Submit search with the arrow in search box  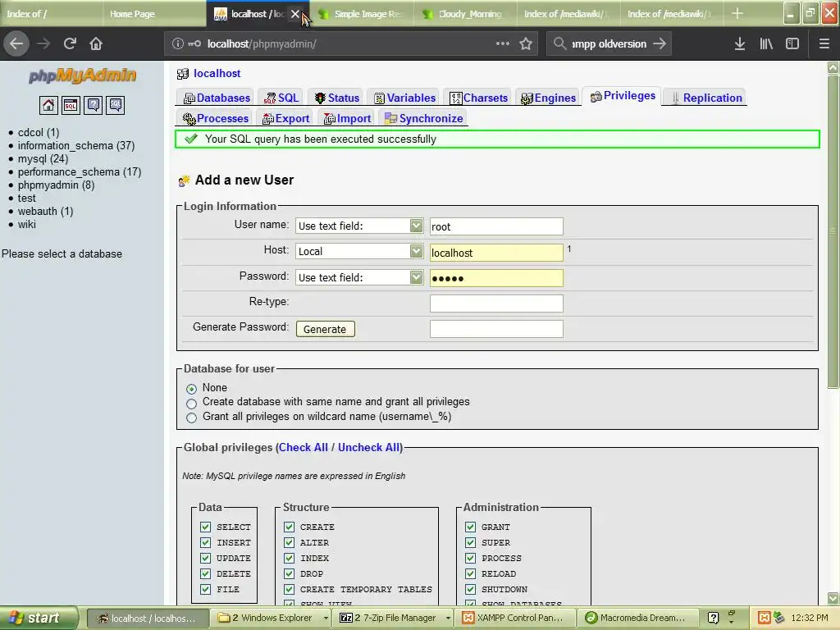tap(660, 43)
